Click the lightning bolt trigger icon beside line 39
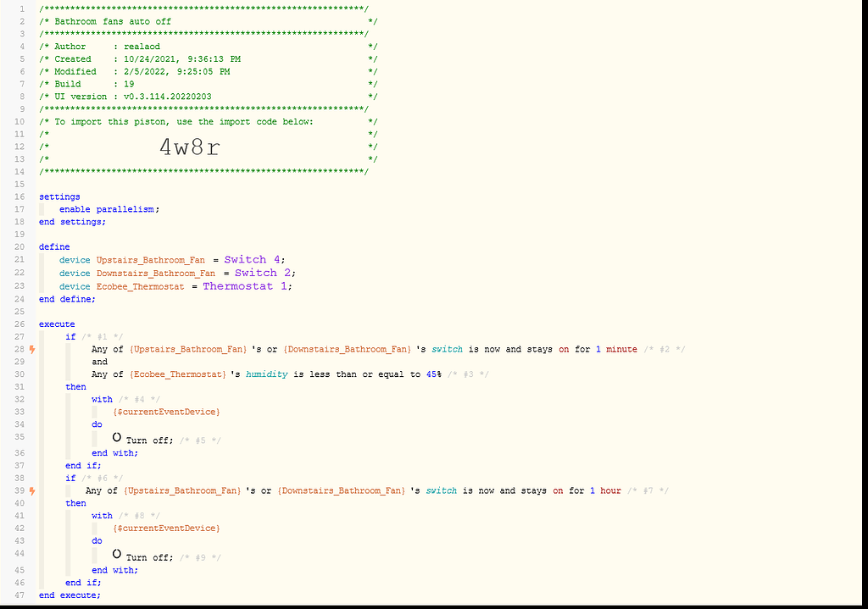868x609 pixels. coord(31,490)
